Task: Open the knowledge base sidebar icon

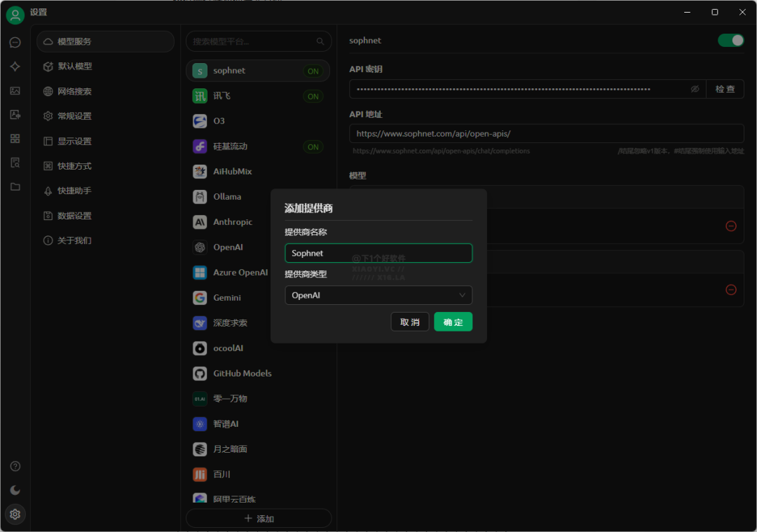Action: [x=15, y=163]
